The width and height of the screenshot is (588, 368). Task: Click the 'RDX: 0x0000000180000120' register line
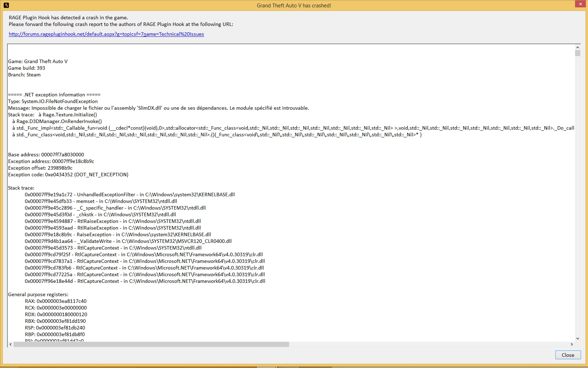56,314
